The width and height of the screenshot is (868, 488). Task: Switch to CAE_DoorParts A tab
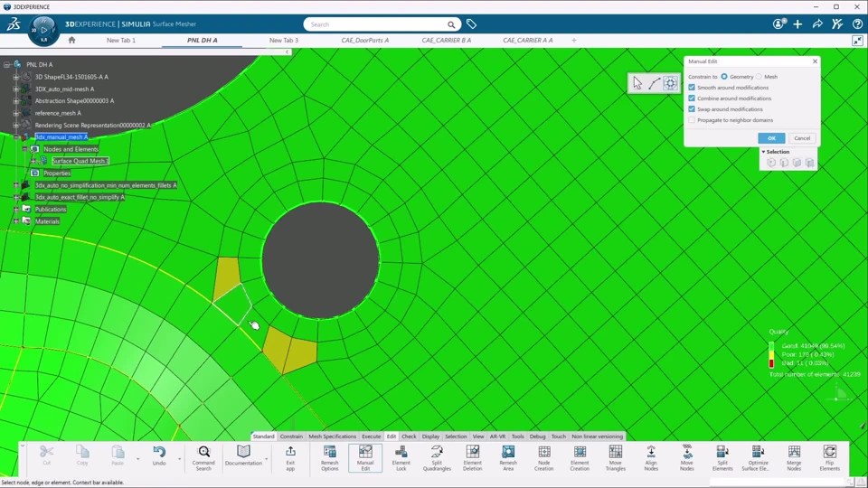[x=364, y=41]
